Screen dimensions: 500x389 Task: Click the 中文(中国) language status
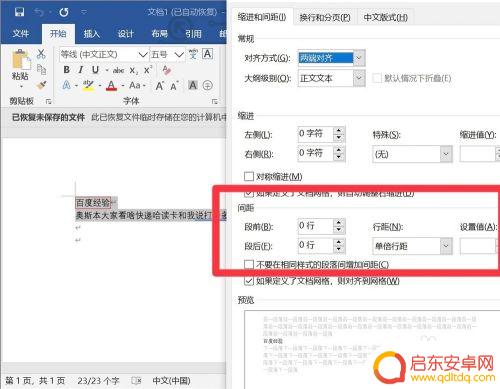coord(171,381)
